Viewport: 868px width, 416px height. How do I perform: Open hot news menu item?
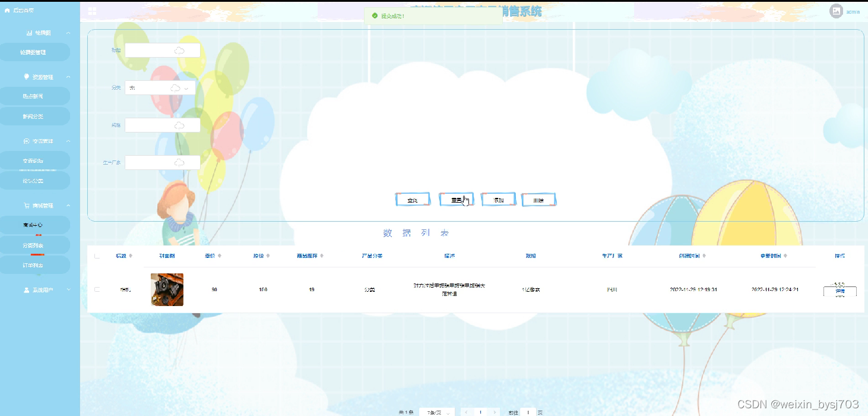(x=34, y=96)
